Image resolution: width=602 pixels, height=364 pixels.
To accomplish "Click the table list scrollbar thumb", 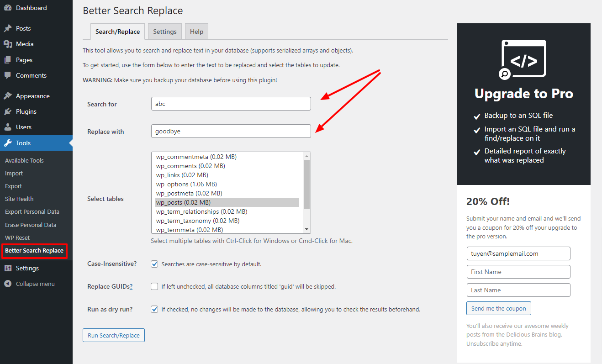I will pos(306,184).
